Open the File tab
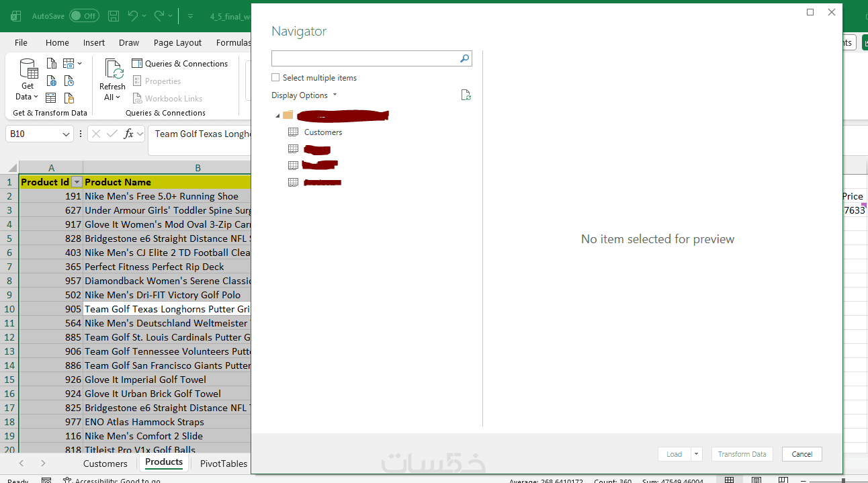This screenshot has width=868, height=483. tap(21, 42)
